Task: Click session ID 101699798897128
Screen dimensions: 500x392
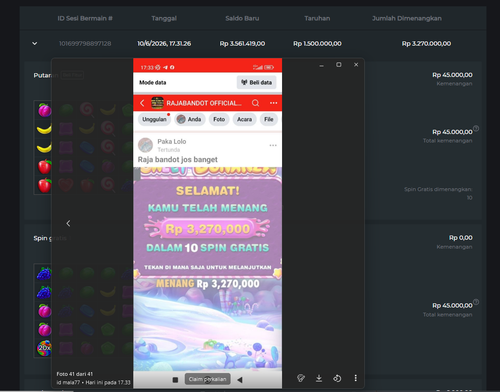Action: pos(85,43)
